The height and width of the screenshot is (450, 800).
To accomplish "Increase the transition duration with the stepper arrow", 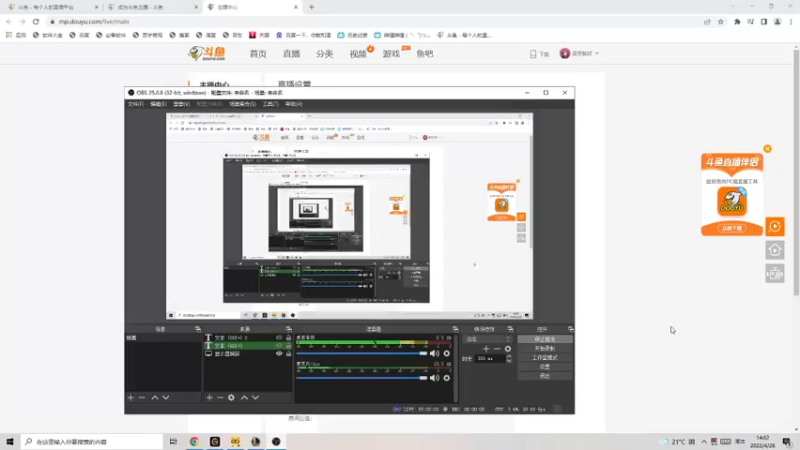I will [509, 357].
